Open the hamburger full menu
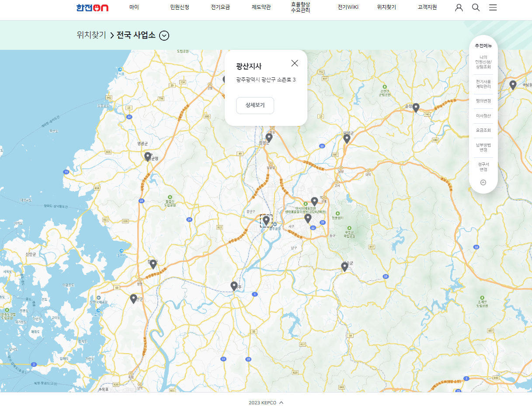 point(493,7)
